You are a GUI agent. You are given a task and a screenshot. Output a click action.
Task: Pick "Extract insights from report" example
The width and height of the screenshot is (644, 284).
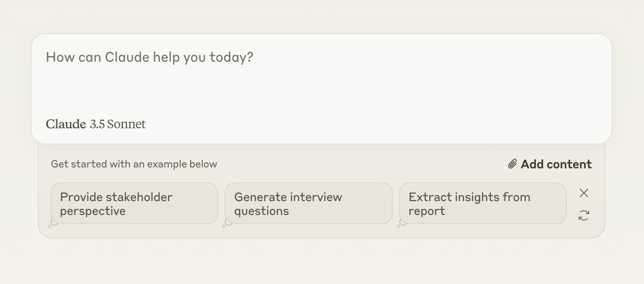(x=482, y=203)
